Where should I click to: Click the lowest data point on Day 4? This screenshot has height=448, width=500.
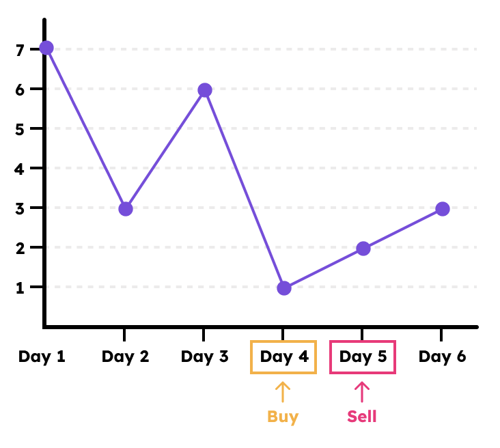(284, 288)
